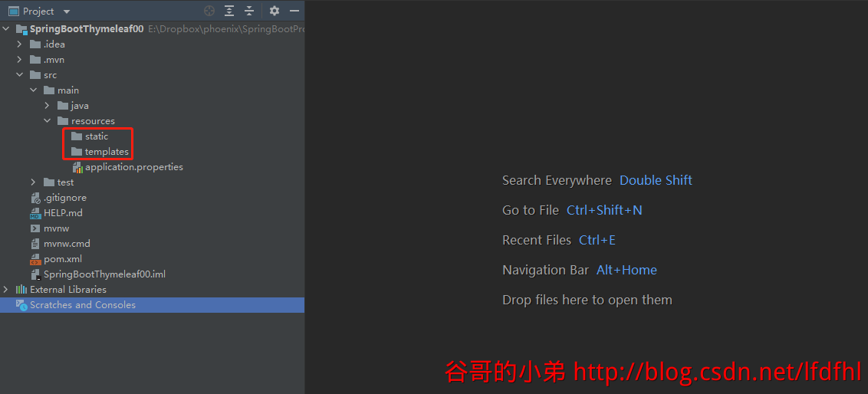868x394 pixels.
Task: Click the resources folder icon
Action: coord(63,120)
